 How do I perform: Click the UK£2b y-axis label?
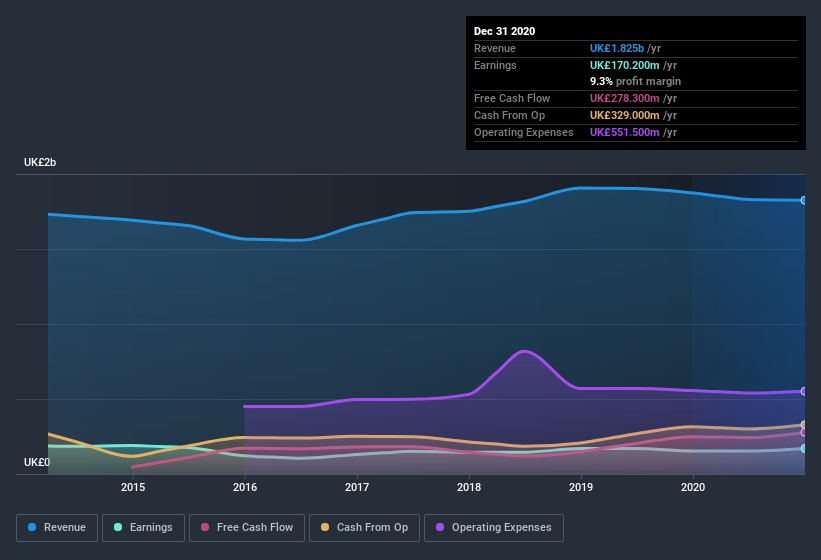click(40, 162)
